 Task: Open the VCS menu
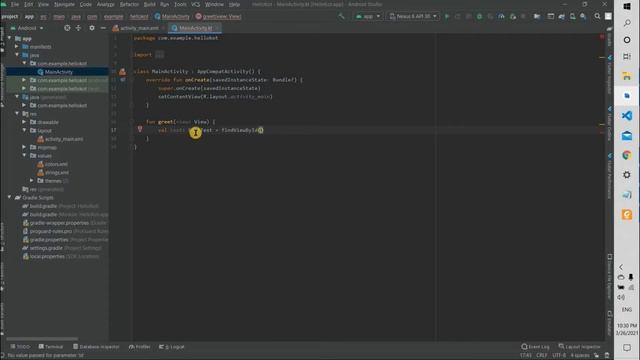(x=196, y=4)
